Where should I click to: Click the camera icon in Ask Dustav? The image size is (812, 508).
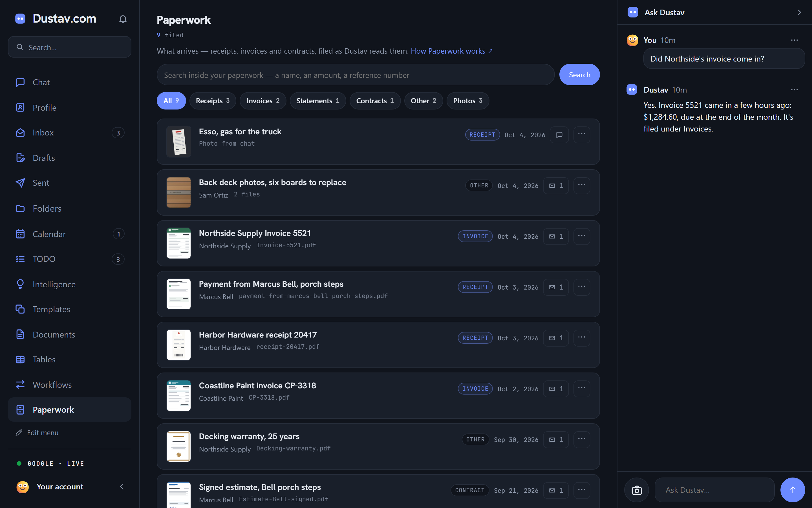(x=637, y=490)
